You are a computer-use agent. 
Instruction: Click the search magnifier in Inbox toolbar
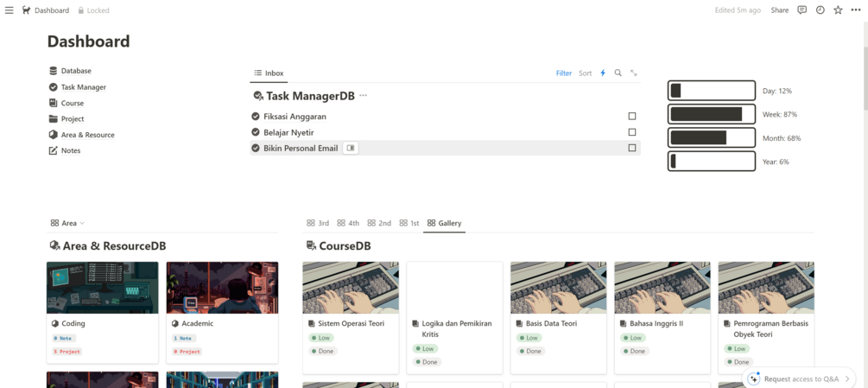coord(618,73)
